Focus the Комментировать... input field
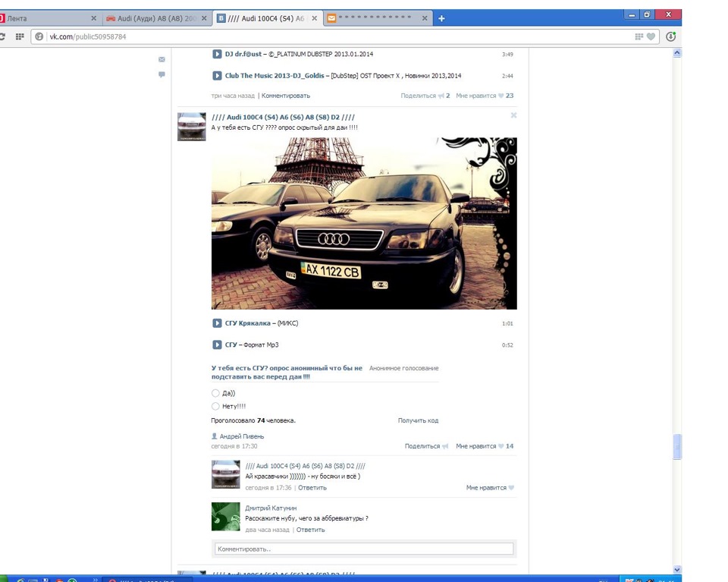Image resolution: width=728 pixels, height=582 pixels. 364,549
